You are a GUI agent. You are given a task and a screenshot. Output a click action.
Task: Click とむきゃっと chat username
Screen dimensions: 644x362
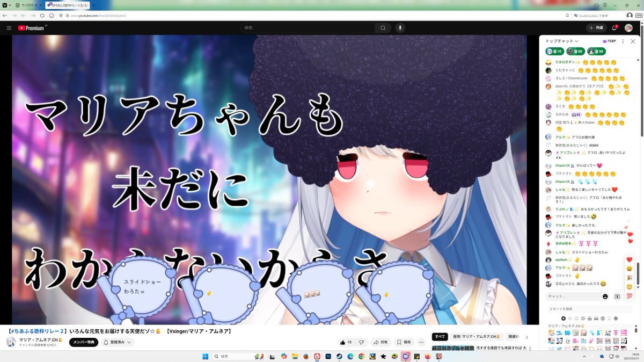[x=566, y=70]
